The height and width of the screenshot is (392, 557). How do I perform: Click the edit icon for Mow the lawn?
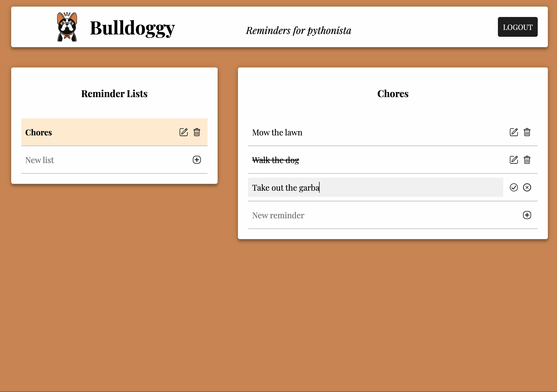click(514, 132)
